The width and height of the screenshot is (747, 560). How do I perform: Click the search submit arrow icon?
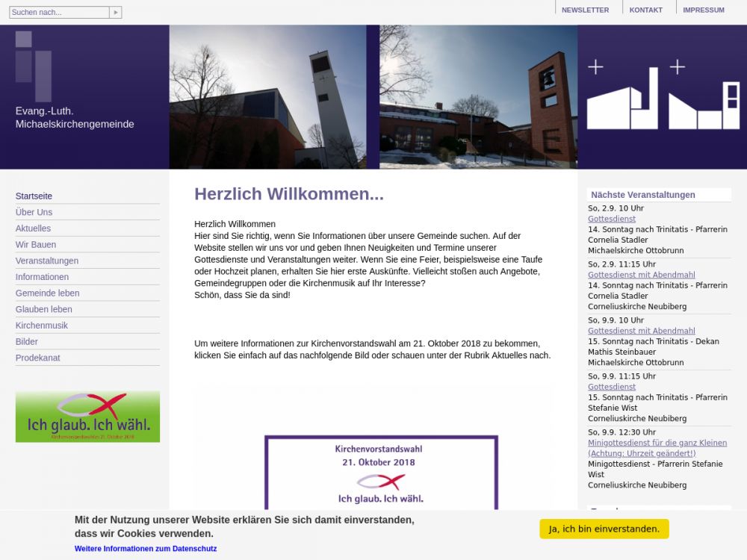[115, 13]
